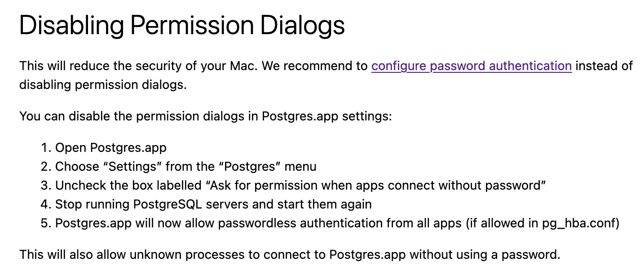Click step 5 about passwordless authentication
The width and height of the screenshot is (644, 275).
(337, 223)
